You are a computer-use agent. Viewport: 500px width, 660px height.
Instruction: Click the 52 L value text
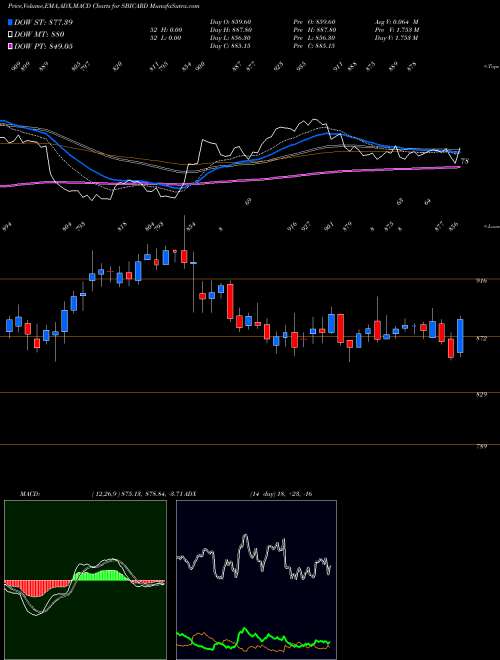pyautogui.click(x=167, y=38)
